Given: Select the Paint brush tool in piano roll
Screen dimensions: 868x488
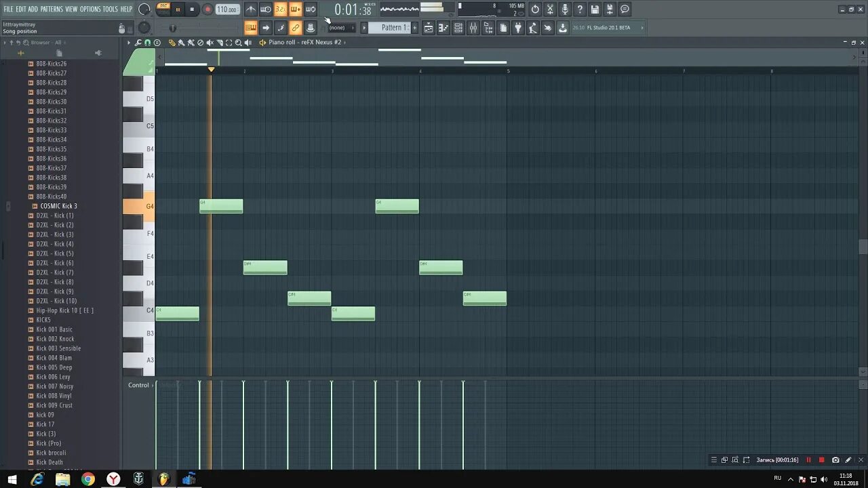Looking at the screenshot, I should pos(181,42).
